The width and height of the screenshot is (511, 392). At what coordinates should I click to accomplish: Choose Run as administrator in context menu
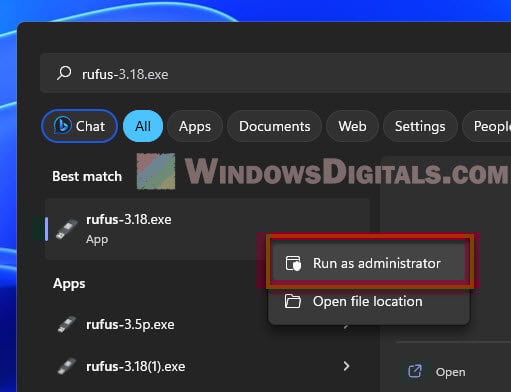[369, 263]
